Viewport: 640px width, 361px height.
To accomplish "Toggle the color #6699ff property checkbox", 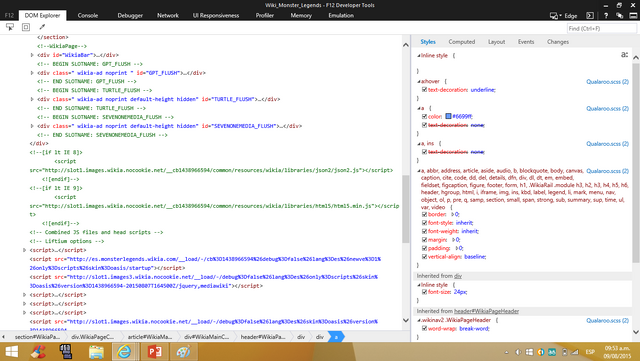I will coord(424,116).
